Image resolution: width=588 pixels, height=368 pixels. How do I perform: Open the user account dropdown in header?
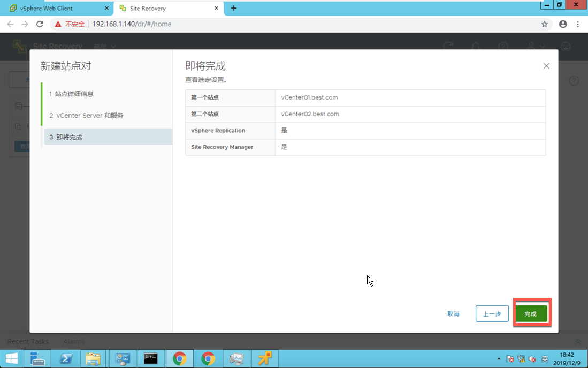pos(536,46)
